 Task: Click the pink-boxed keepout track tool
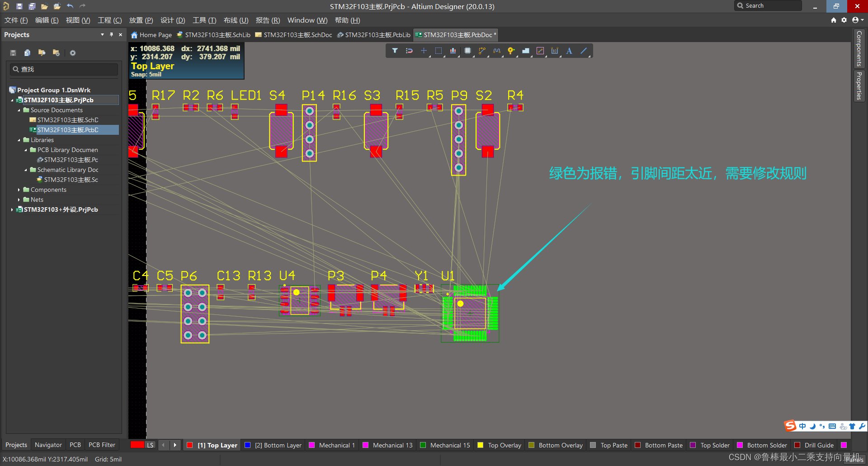(x=540, y=51)
